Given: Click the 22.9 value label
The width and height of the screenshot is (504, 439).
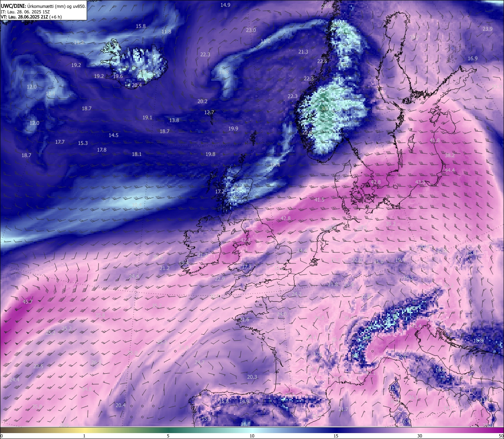Looking at the screenshot, I should [x=220, y=279].
